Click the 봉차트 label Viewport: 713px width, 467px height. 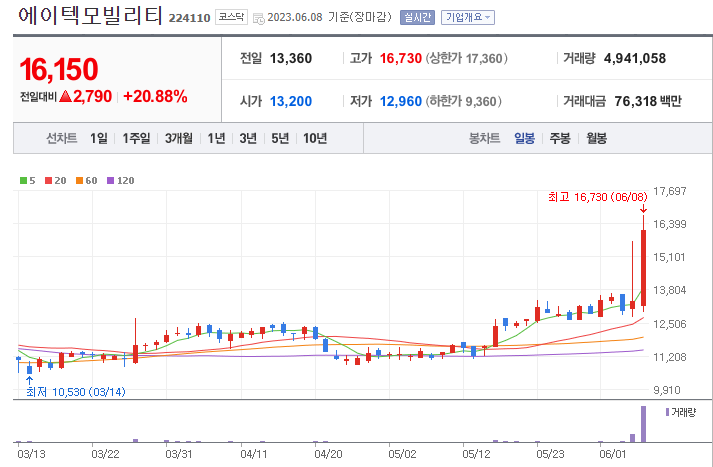point(484,138)
